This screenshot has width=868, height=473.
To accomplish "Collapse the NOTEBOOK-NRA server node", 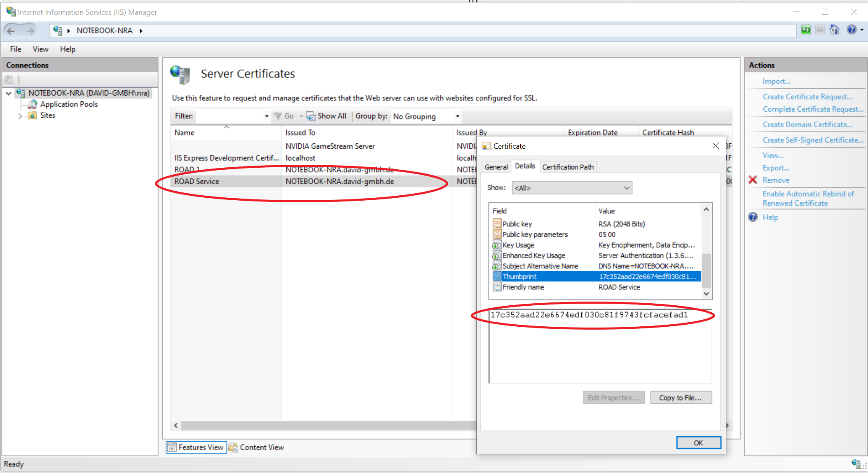I will click(8, 93).
